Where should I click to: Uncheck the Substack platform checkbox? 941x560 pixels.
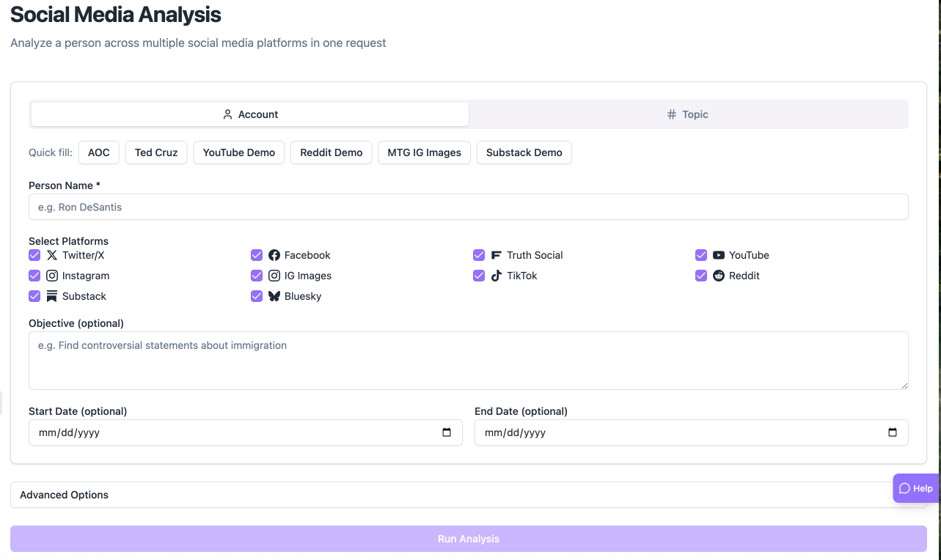pyautogui.click(x=34, y=296)
